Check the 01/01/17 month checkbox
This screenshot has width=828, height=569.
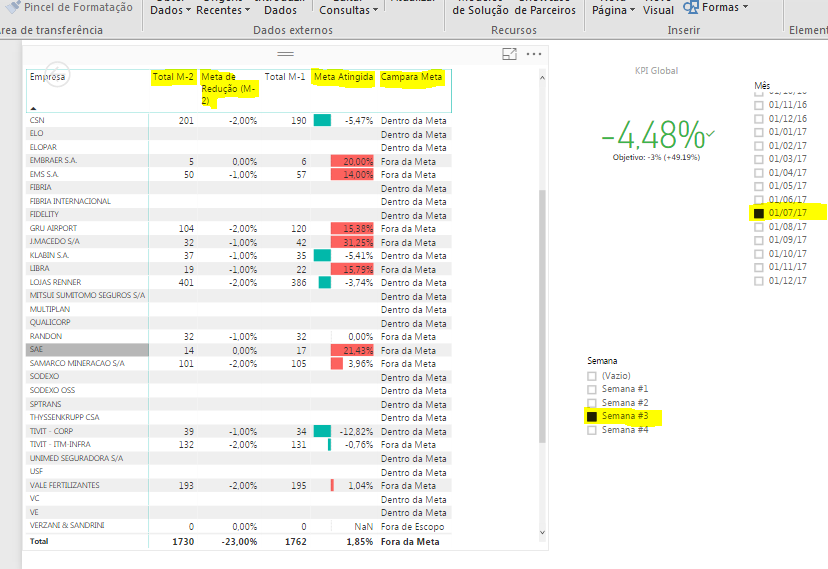759,132
